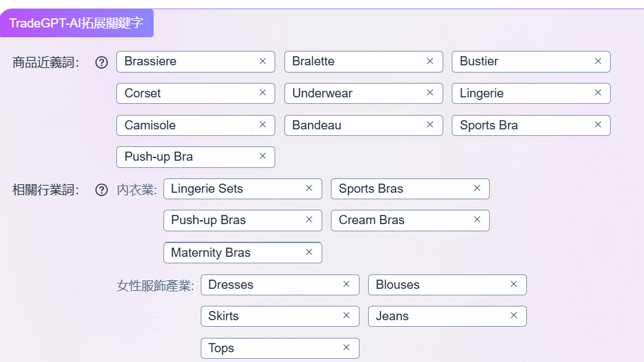Remove the Tops keyword tag
Image resolution: width=644 pixels, height=362 pixels.
click(347, 348)
